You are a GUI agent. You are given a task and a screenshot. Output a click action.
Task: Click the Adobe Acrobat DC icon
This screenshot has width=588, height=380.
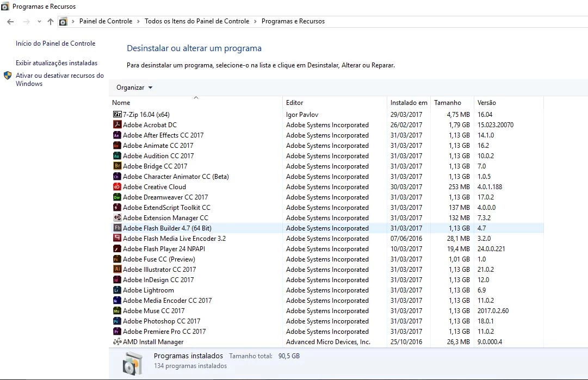click(x=117, y=125)
